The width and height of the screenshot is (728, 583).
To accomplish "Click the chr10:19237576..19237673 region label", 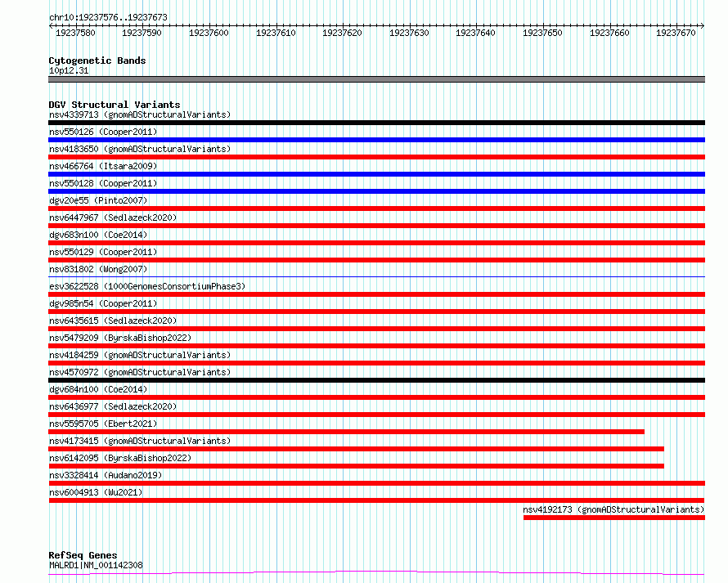I will coord(108,18).
